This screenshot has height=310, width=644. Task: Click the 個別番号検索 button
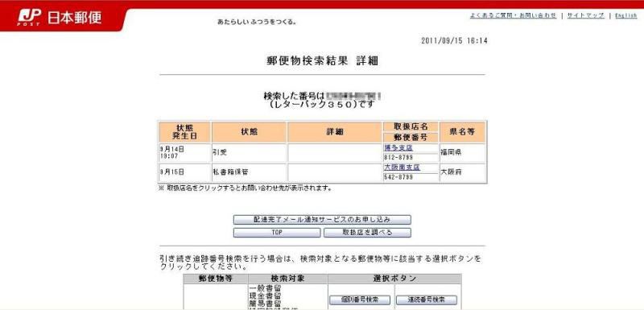(x=360, y=300)
